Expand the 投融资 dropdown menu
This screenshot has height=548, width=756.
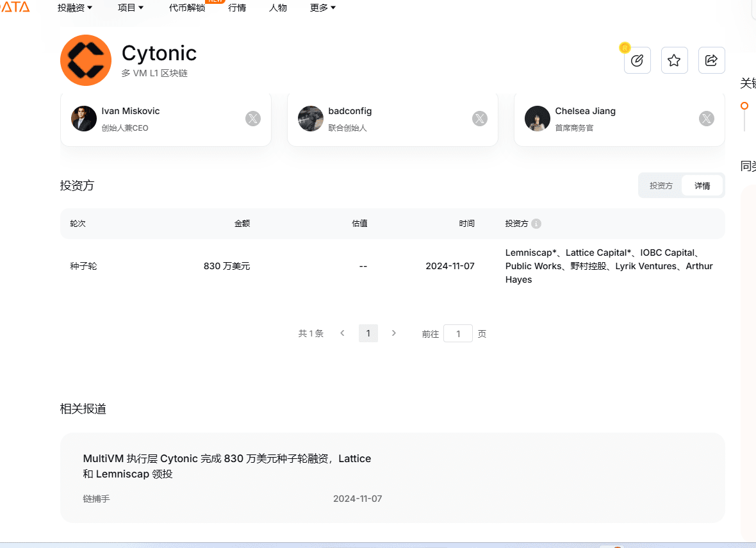(75, 8)
